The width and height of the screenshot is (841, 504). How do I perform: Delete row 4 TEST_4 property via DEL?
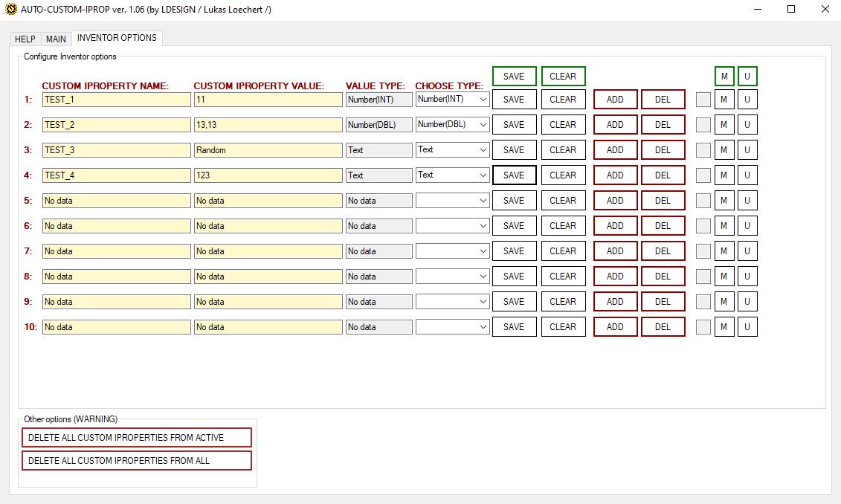point(663,175)
